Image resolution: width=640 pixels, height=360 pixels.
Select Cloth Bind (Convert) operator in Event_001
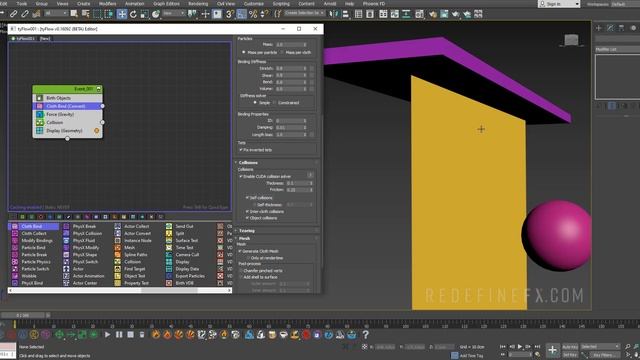[x=67, y=106]
